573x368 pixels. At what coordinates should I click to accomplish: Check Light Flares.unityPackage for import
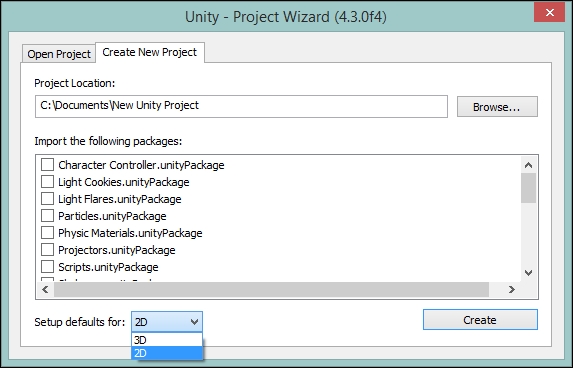(x=47, y=198)
